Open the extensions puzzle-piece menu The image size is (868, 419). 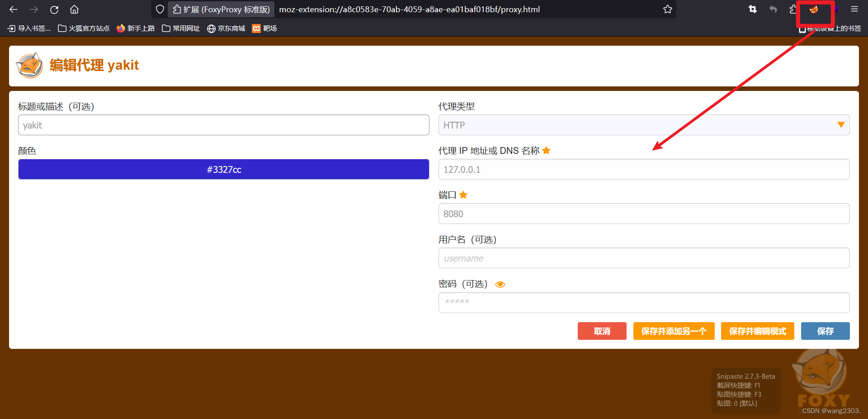click(x=793, y=9)
